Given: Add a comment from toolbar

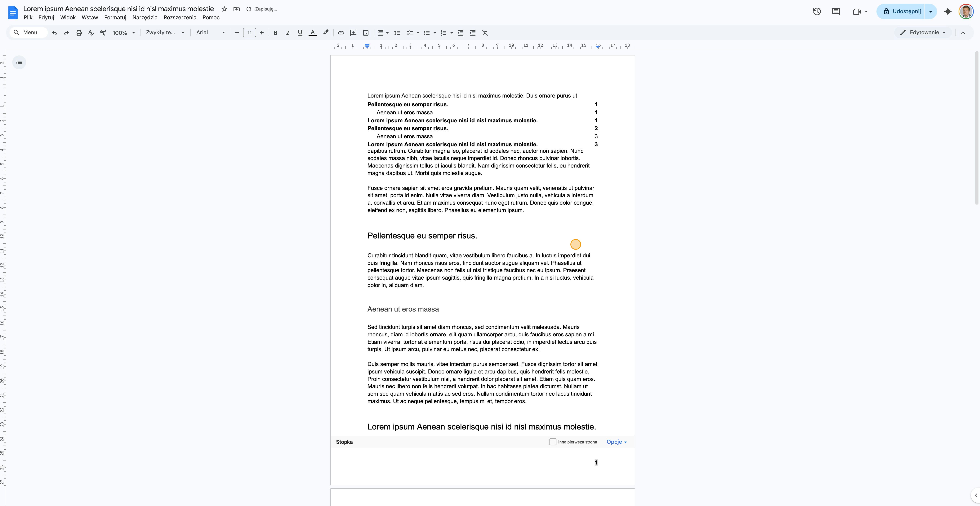Looking at the screenshot, I should pyautogui.click(x=353, y=33).
